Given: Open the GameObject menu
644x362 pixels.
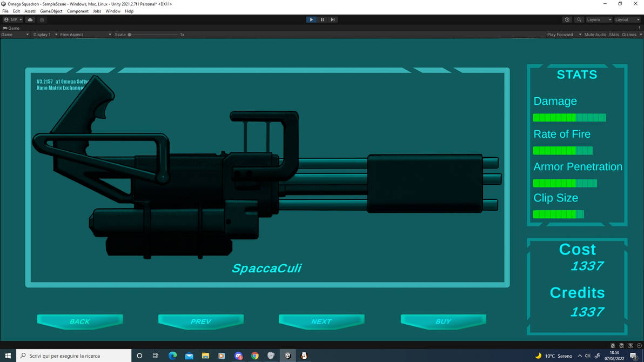Looking at the screenshot, I should click(51, 11).
